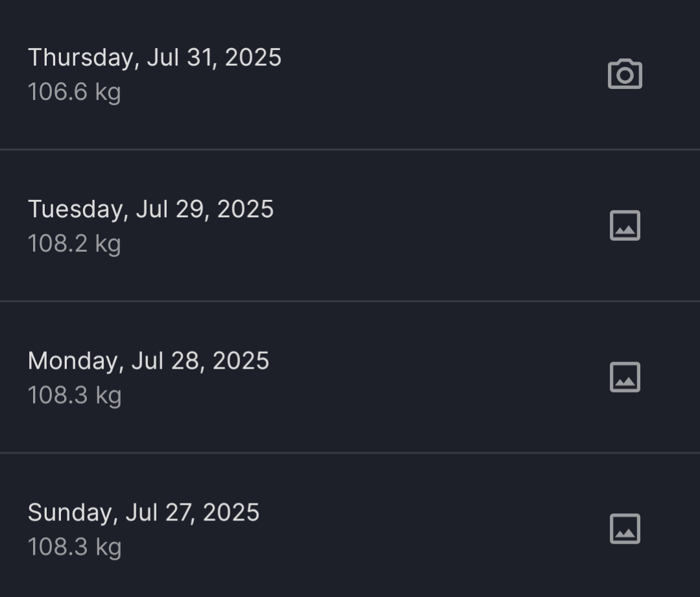The width and height of the screenshot is (700, 597).
Task: Tap the camera icon for Jul 31
Action: point(625,74)
